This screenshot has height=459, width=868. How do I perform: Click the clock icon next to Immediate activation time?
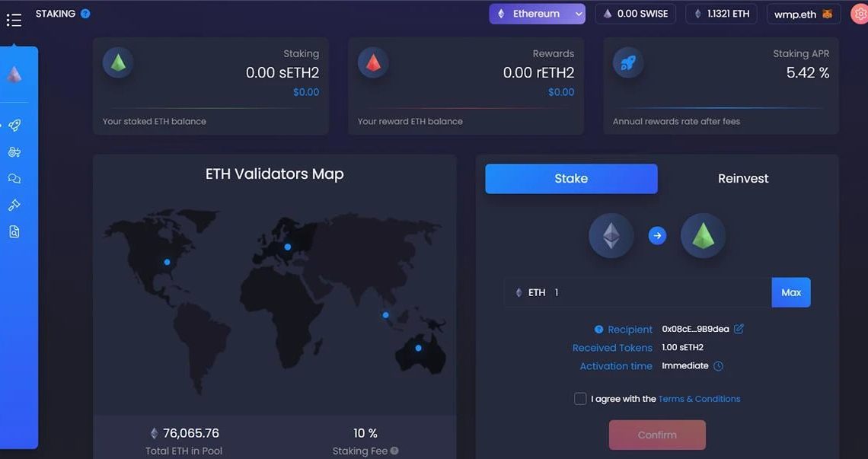click(719, 365)
